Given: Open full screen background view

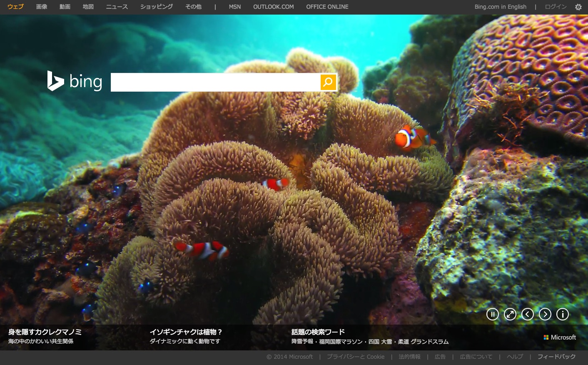Looking at the screenshot, I should [x=510, y=314].
